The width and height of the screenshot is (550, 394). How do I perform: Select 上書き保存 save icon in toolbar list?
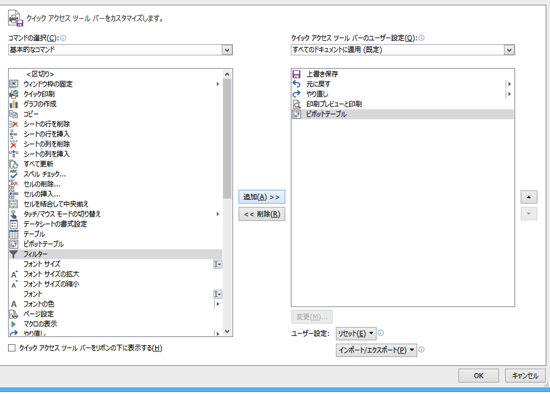tap(297, 74)
